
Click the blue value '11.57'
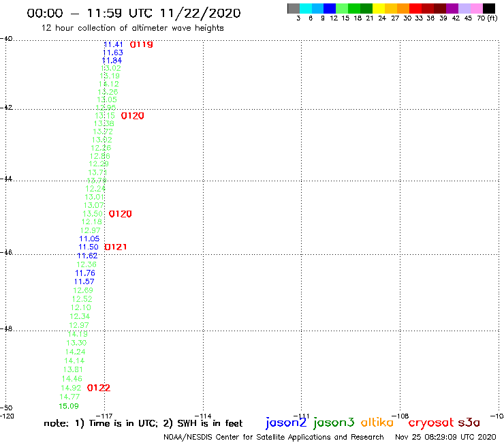point(84,282)
